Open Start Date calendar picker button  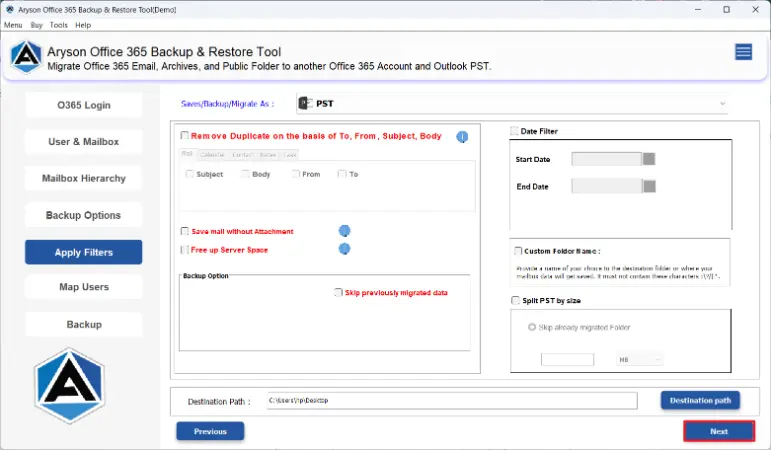click(x=649, y=159)
